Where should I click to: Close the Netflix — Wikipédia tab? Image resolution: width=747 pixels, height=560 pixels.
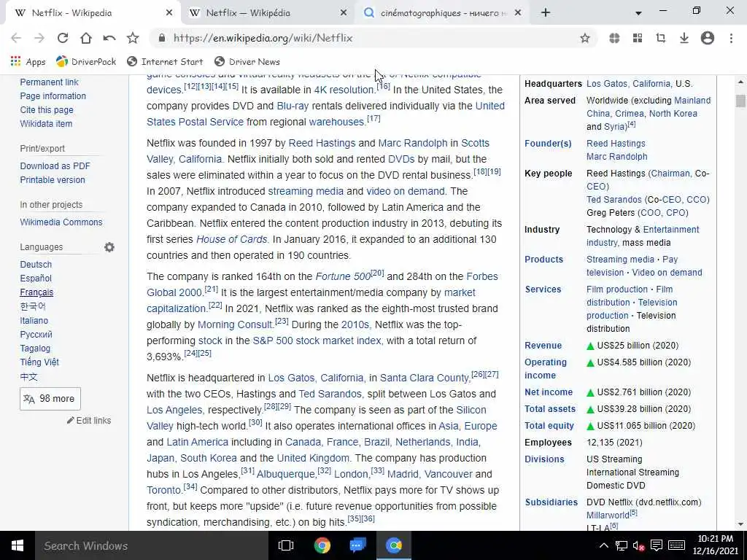pyautogui.click(x=344, y=13)
